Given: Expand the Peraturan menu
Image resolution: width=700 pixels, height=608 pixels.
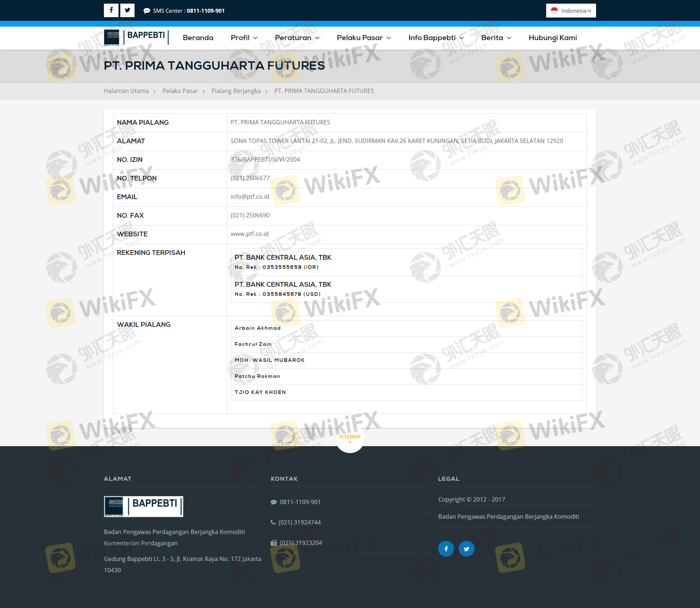Looking at the screenshot, I should pyautogui.click(x=297, y=38).
